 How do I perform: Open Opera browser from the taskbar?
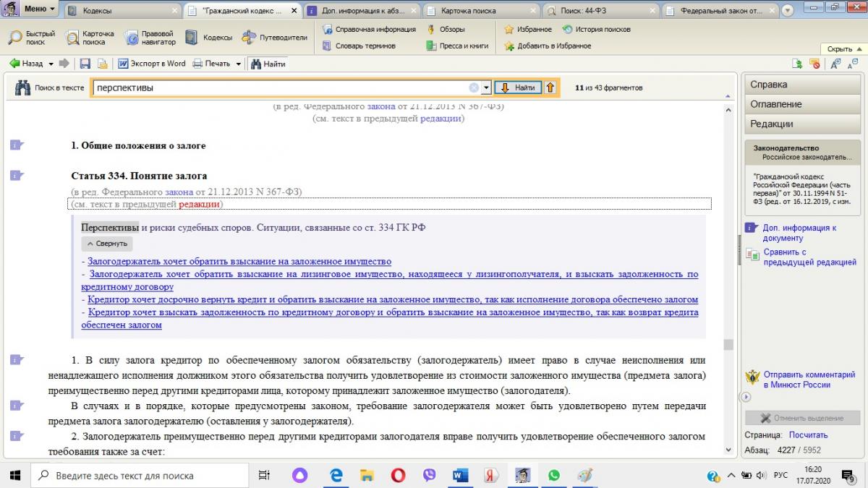pyautogui.click(x=398, y=475)
